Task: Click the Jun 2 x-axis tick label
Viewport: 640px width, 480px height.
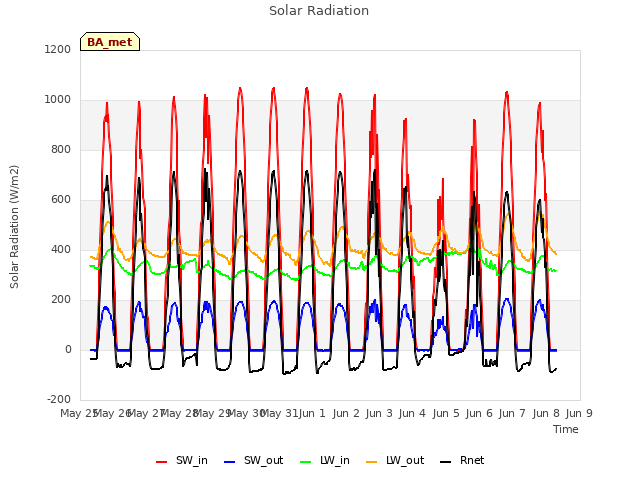Action: click(x=346, y=413)
